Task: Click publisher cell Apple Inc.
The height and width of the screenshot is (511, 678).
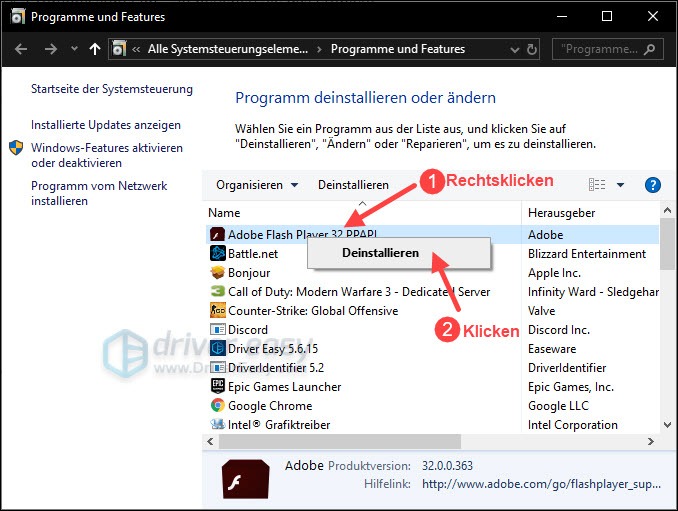Action: pos(554,273)
